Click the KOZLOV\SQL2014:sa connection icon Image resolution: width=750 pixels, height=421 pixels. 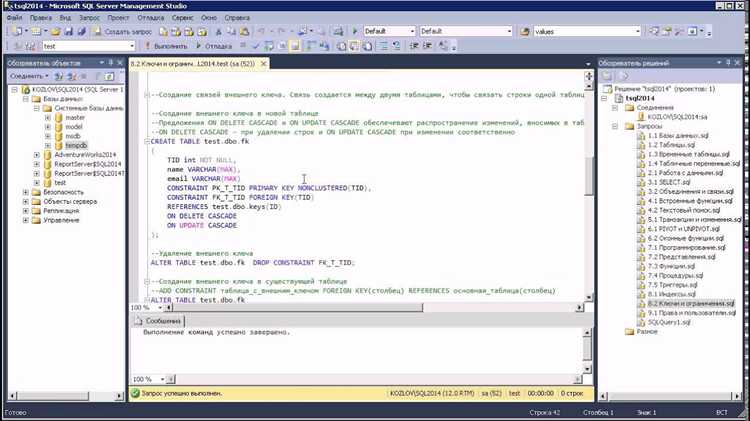[640, 116]
